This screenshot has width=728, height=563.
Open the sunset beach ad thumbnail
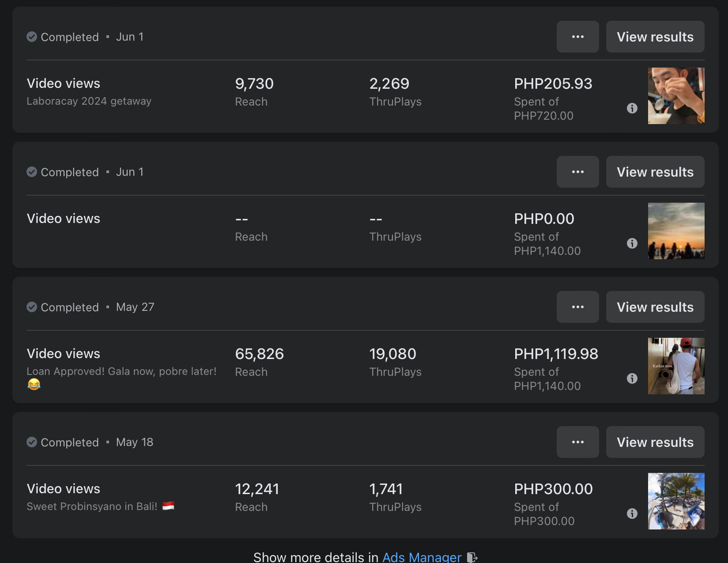[676, 231]
